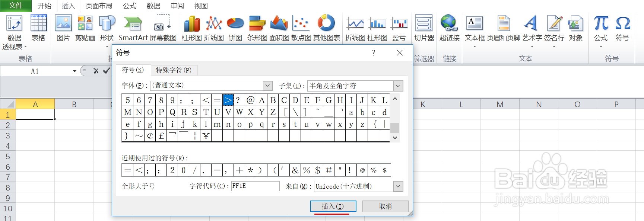Image resolution: width=644 pixels, height=221 pixels.
Task: Insert an 对象 object
Action: click(576, 28)
